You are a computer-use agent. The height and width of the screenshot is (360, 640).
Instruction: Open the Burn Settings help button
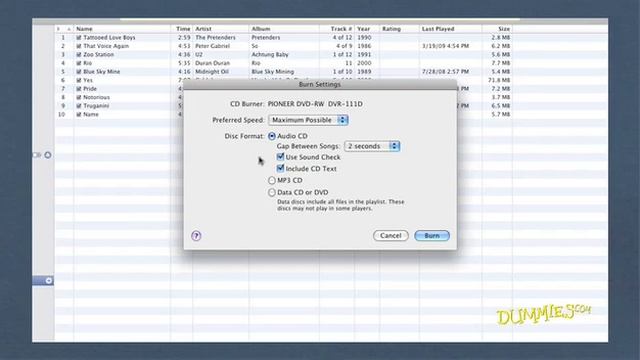[196, 236]
